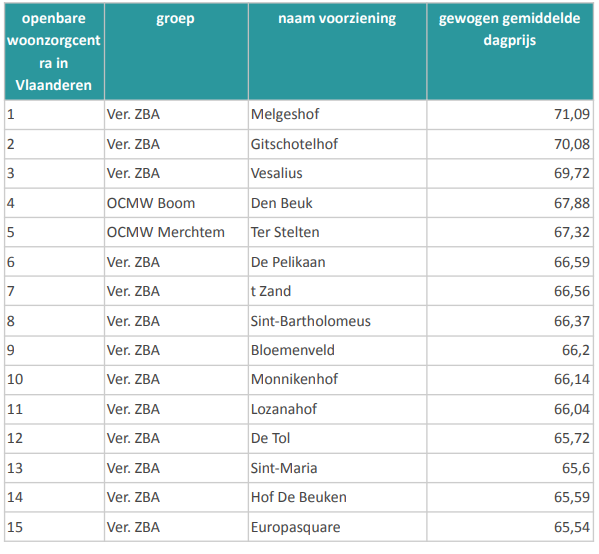This screenshot has width=599, height=554.
Task: Select the price 71,09 cell
Action: click(x=510, y=115)
